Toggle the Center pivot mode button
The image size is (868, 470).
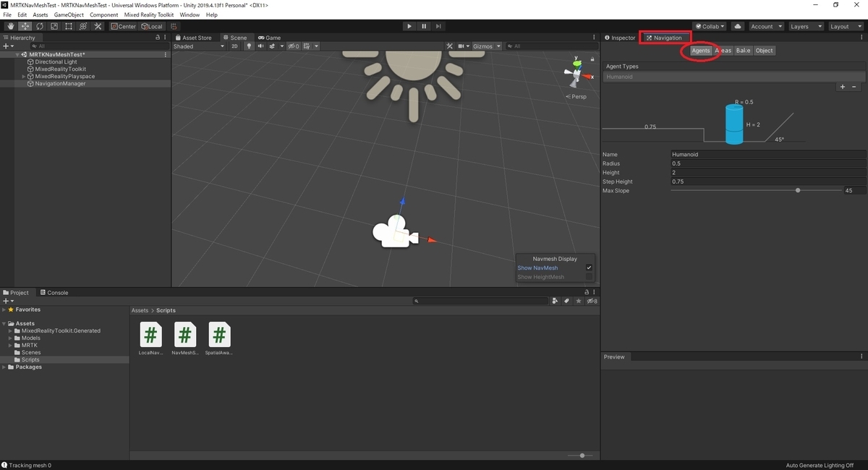pos(124,26)
